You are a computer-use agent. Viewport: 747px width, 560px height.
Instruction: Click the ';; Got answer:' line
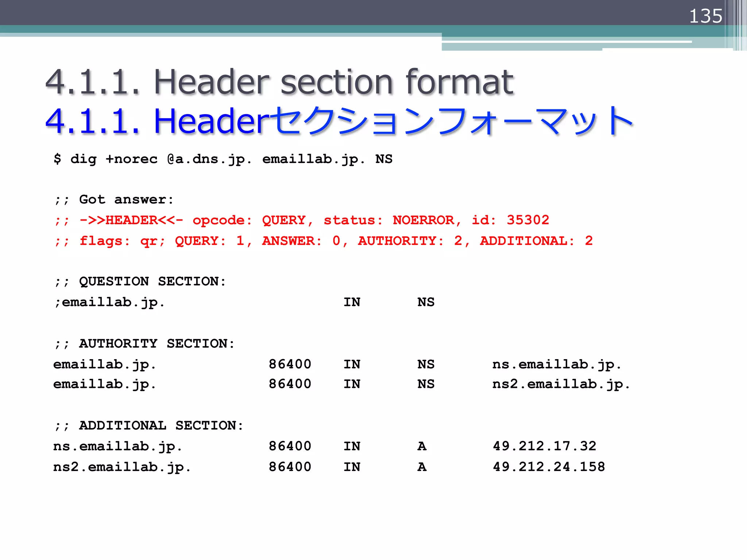(x=114, y=199)
